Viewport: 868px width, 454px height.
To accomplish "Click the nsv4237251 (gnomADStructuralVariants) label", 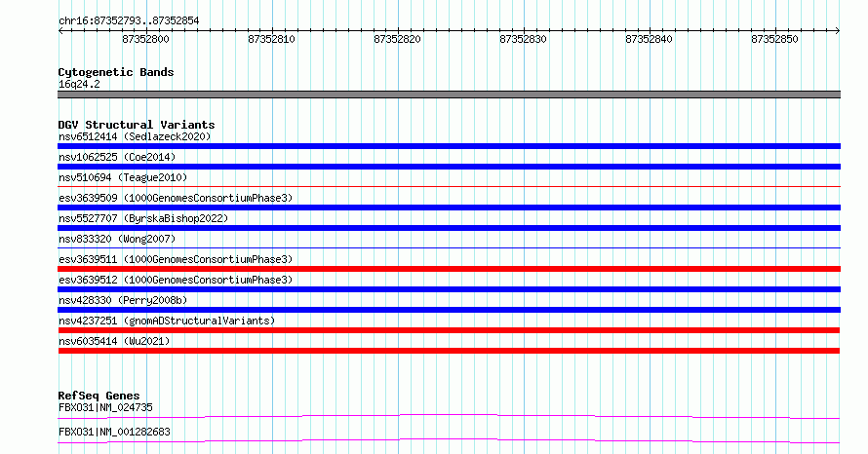I will click(167, 321).
